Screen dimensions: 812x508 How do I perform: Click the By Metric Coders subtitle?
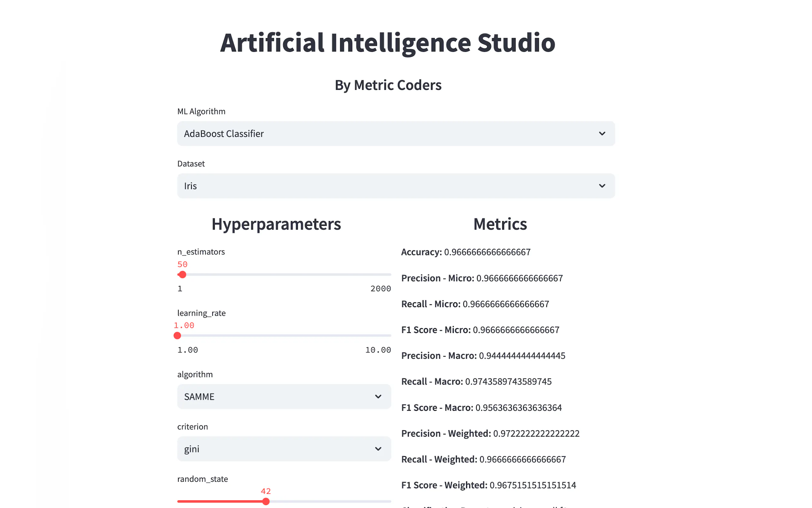[x=388, y=85]
